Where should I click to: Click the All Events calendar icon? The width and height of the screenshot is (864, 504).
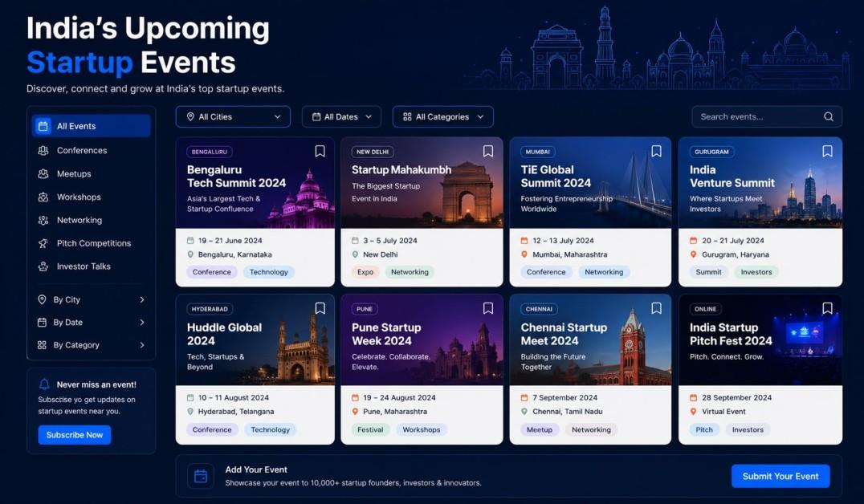click(43, 125)
